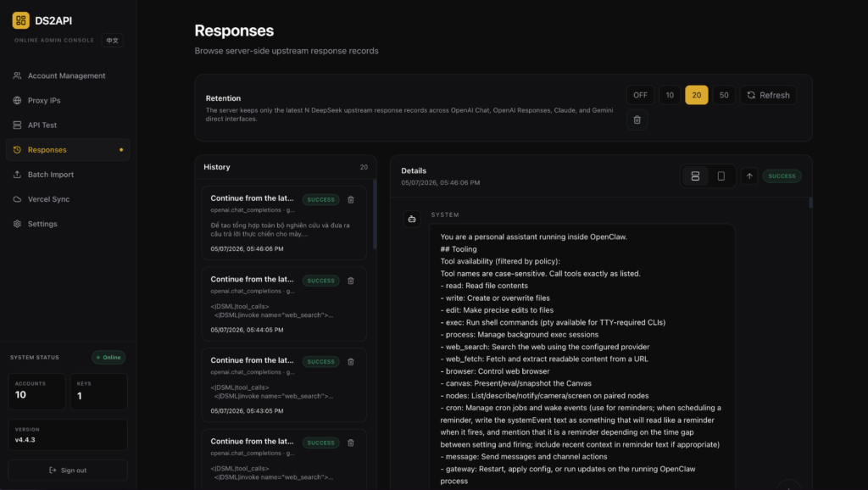The height and width of the screenshot is (490, 868).
Task: Switch language using the 中文 button
Action: 113,41
